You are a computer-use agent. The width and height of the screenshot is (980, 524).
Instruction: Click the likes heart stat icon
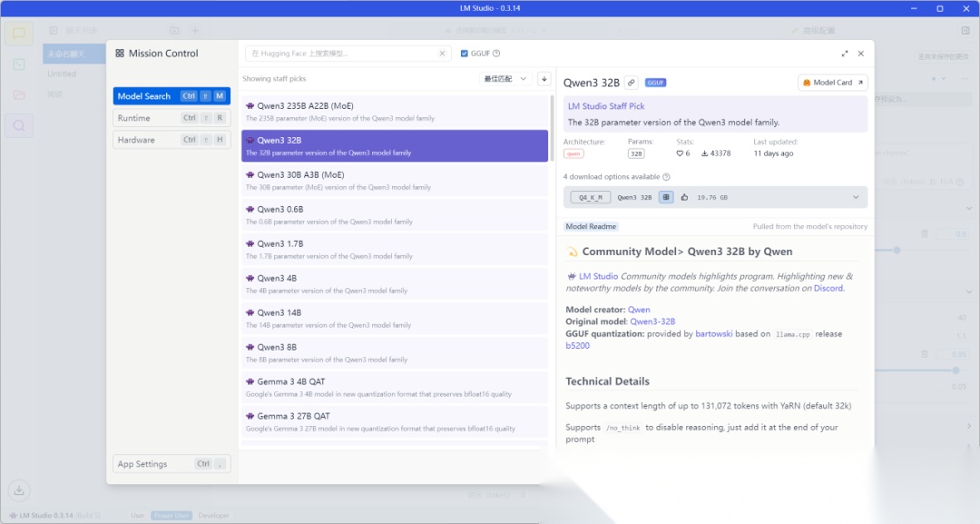click(680, 153)
